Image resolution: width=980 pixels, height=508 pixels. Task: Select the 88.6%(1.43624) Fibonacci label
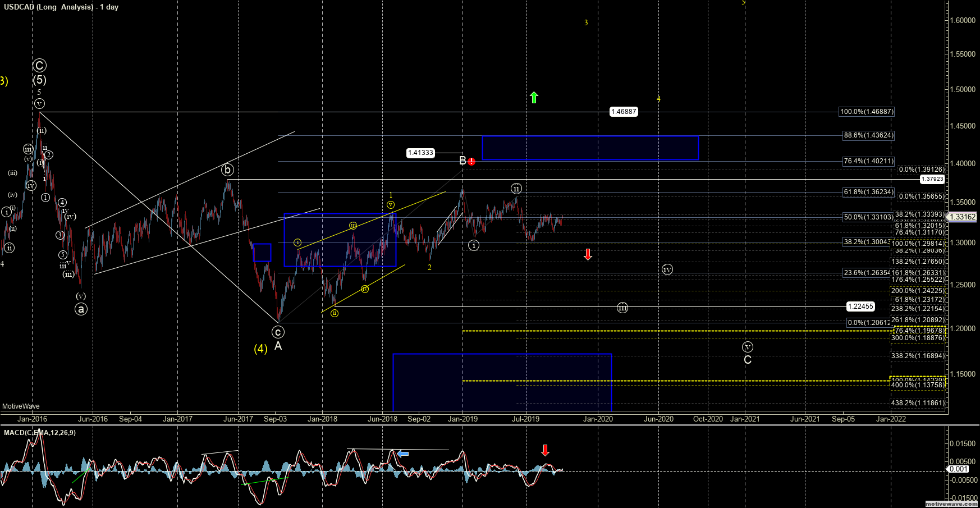tap(868, 135)
